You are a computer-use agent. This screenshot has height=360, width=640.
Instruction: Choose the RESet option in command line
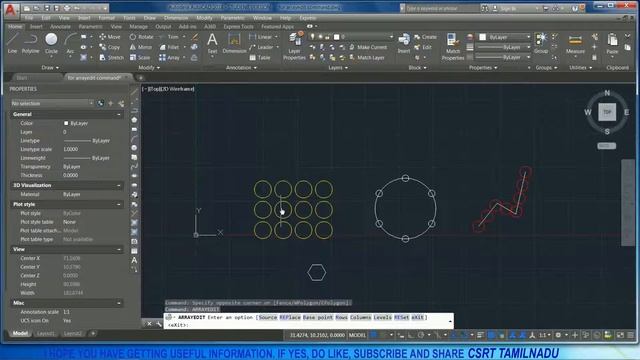point(402,317)
